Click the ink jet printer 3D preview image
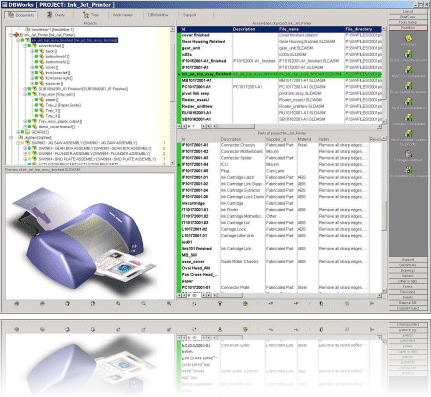Viewport: 431px width, 397px height. pos(90,236)
